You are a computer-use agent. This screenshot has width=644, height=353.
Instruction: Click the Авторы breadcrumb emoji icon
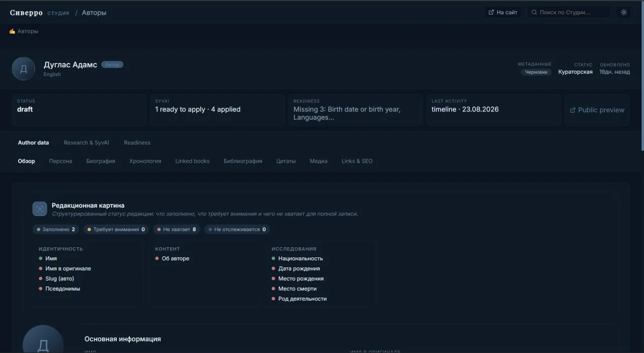[12, 31]
